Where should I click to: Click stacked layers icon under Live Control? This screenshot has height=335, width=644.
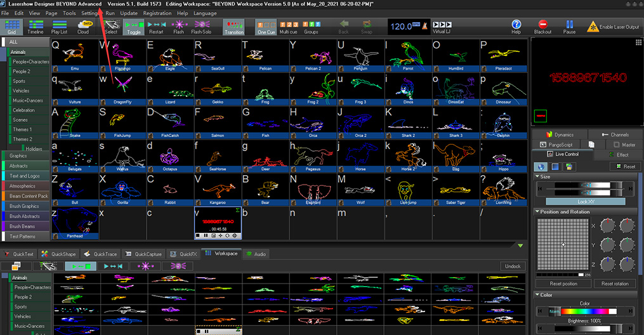click(x=569, y=167)
